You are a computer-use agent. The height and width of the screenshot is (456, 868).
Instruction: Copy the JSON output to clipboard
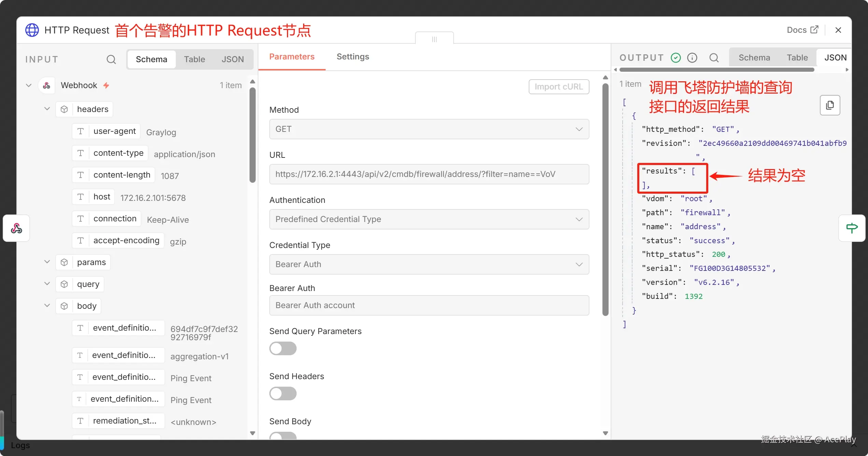coord(829,105)
